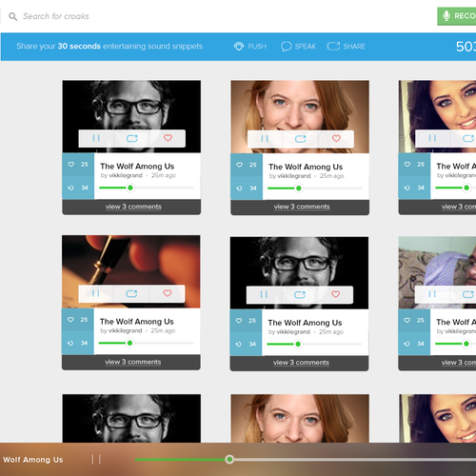The width and height of the screenshot is (476, 476).
Task: Repost the fountain pen croak
Action: coord(131,293)
